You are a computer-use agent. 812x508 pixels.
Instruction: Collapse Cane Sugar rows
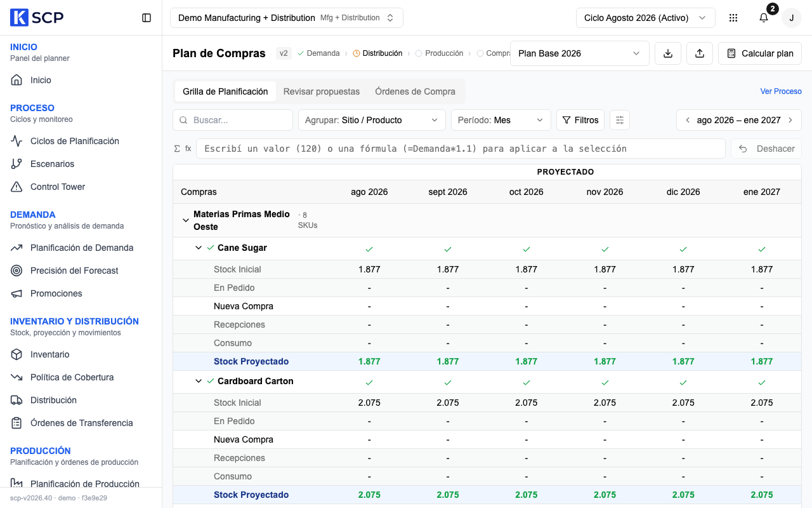click(x=199, y=248)
